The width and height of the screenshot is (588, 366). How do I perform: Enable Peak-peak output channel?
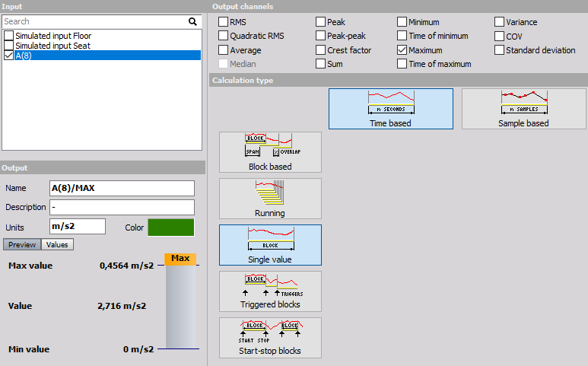[x=320, y=36]
